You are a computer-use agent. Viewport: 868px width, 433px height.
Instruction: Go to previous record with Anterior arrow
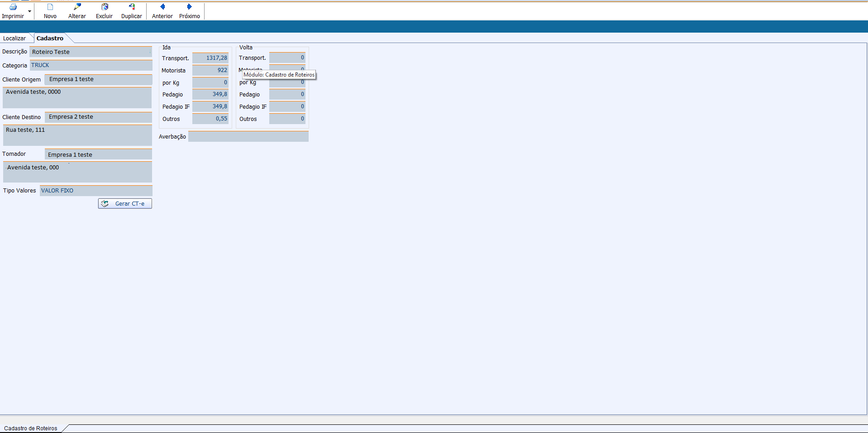[162, 7]
